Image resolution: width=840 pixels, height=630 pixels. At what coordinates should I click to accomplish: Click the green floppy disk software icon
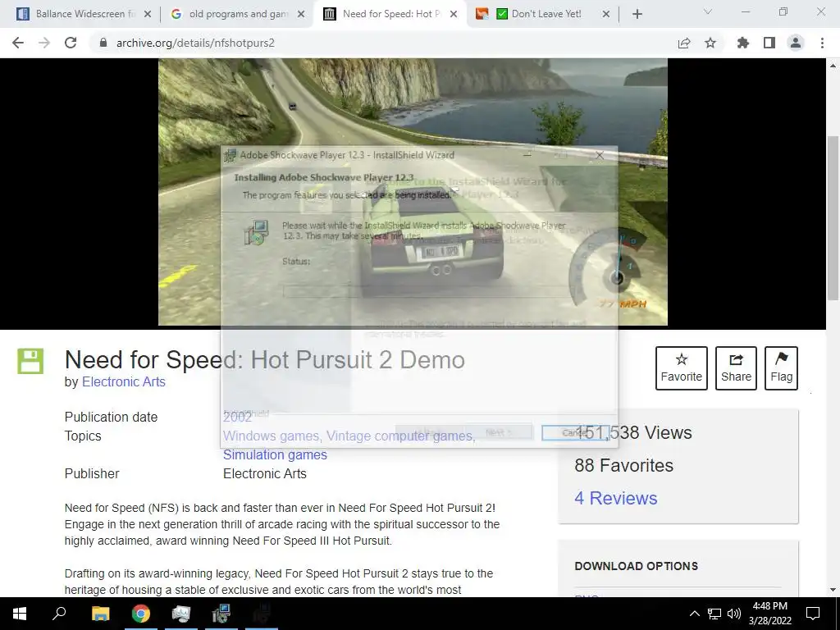30,361
